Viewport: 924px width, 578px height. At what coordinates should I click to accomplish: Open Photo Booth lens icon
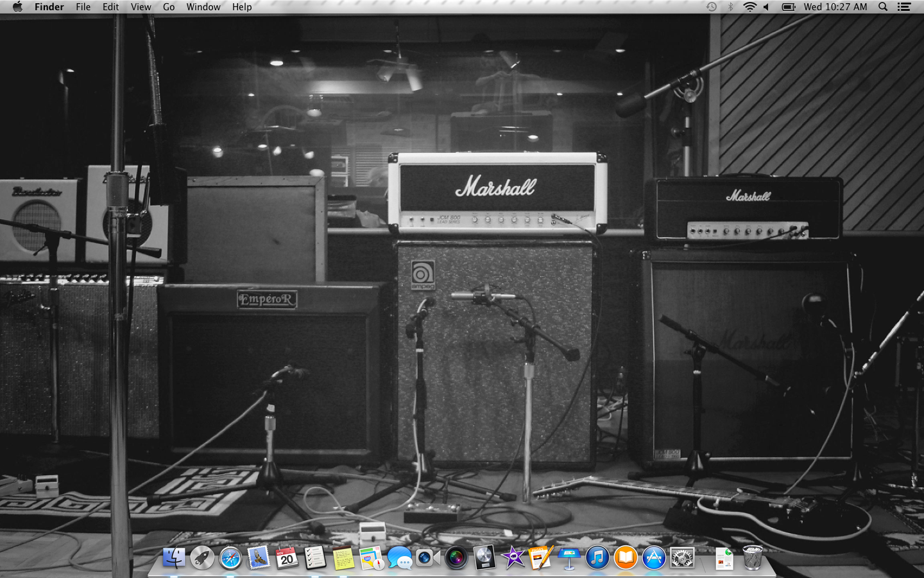tap(456, 557)
